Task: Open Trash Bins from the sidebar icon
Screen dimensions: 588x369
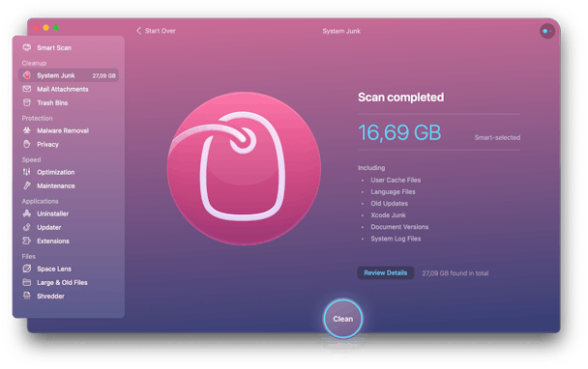Action: click(x=27, y=102)
